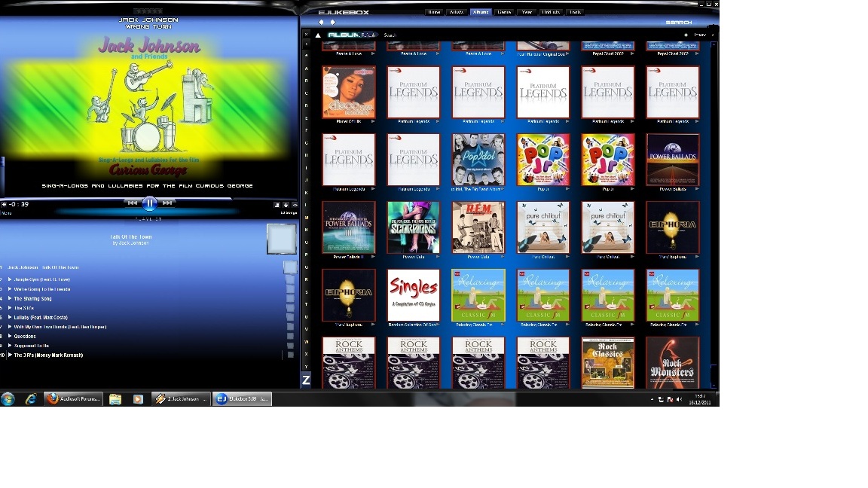Select track We're Going To Be Friends
The height and width of the screenshot is (488, 868).
pos(42,289)
